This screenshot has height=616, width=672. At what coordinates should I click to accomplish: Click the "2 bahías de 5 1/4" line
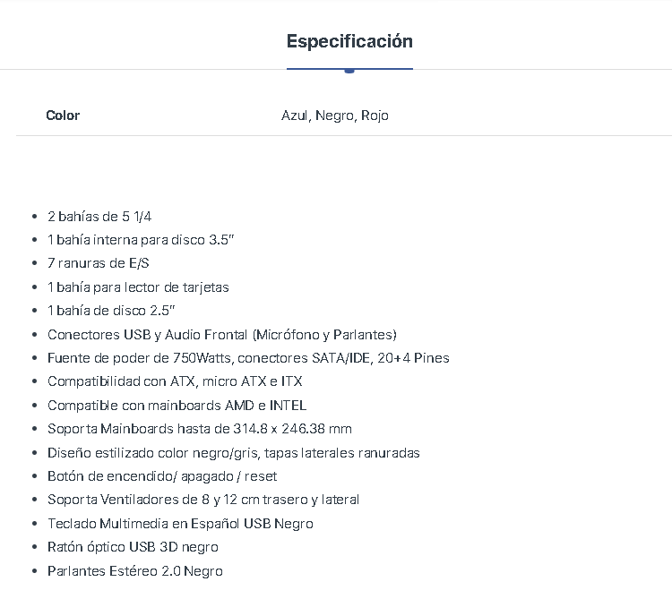[x=93, y=216]
